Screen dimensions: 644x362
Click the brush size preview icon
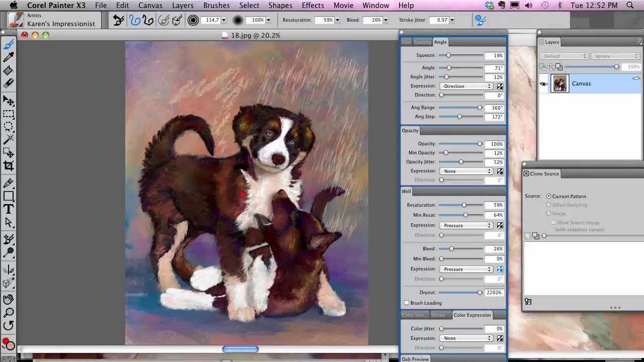193,20
